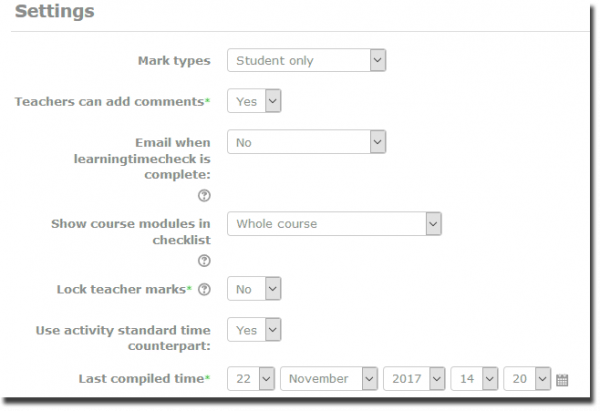Select the day dropdown showing 22
Screen dimensions: 600x411
(x=251, y=379)
